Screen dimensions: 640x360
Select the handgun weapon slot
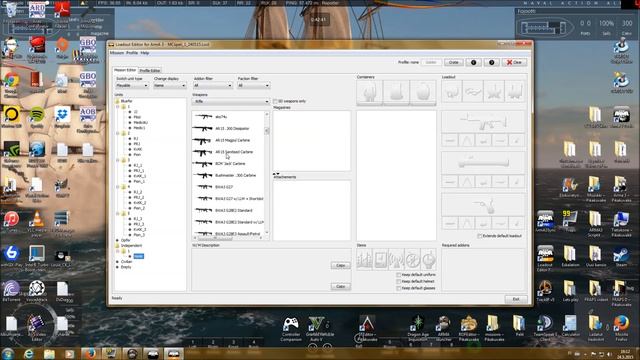(483, 204)
